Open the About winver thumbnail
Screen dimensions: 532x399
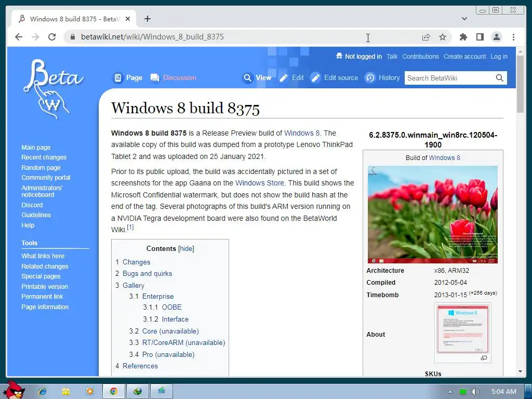(x=463, y=329)
